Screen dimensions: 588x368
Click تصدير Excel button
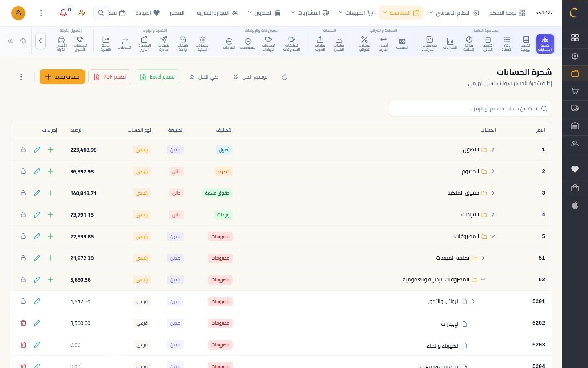point(157,77)
